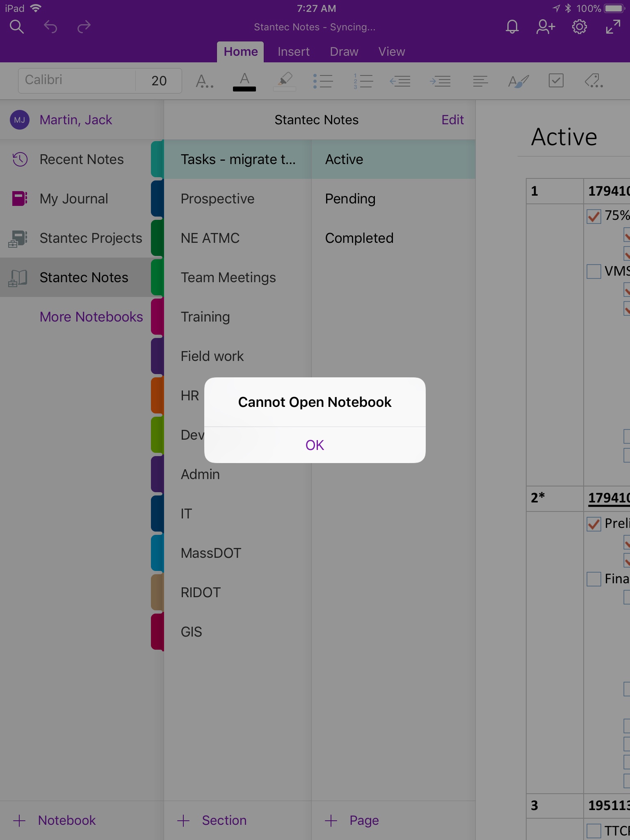Open the share notebook person icon
This screenshot has height=840, width=630.
pos(546,27)
